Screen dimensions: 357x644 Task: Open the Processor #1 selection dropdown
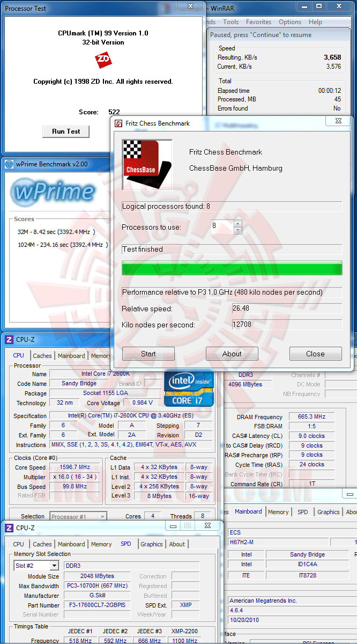pos(78,517)
